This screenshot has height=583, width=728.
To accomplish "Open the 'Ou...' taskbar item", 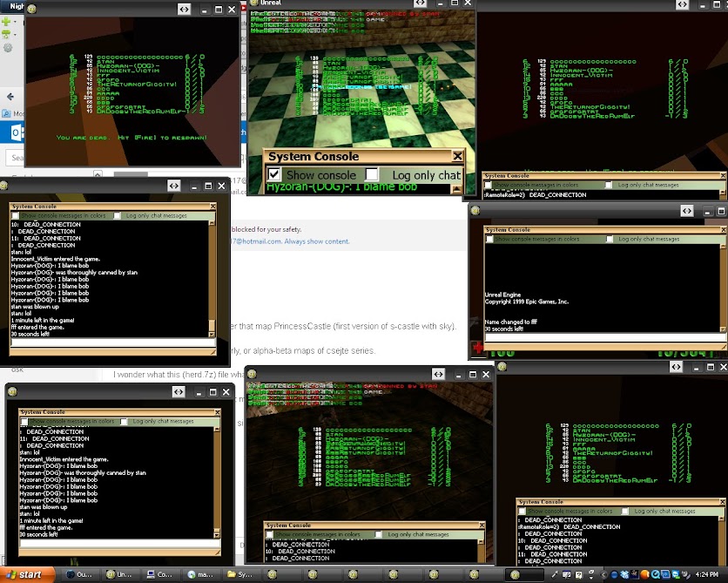I will click(x=79, y=574).
